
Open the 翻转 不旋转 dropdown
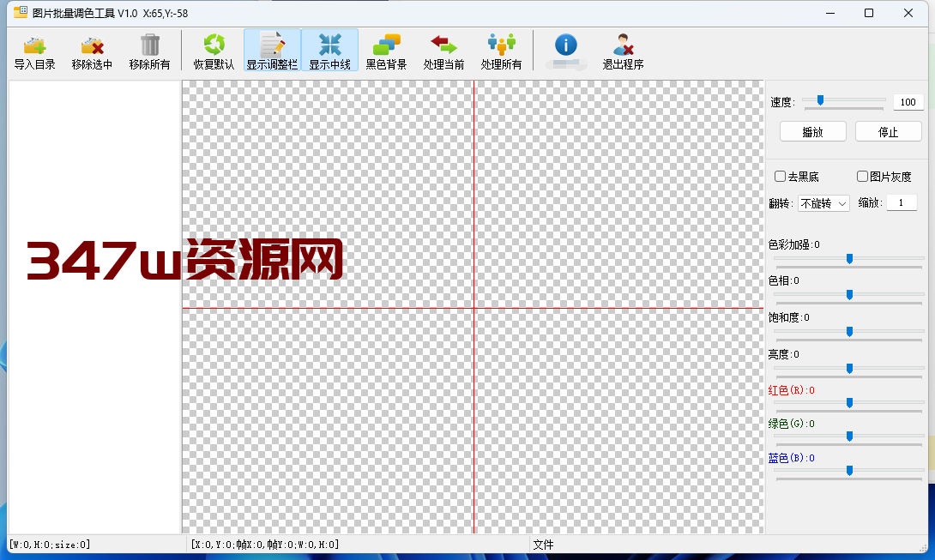(824, 203)
